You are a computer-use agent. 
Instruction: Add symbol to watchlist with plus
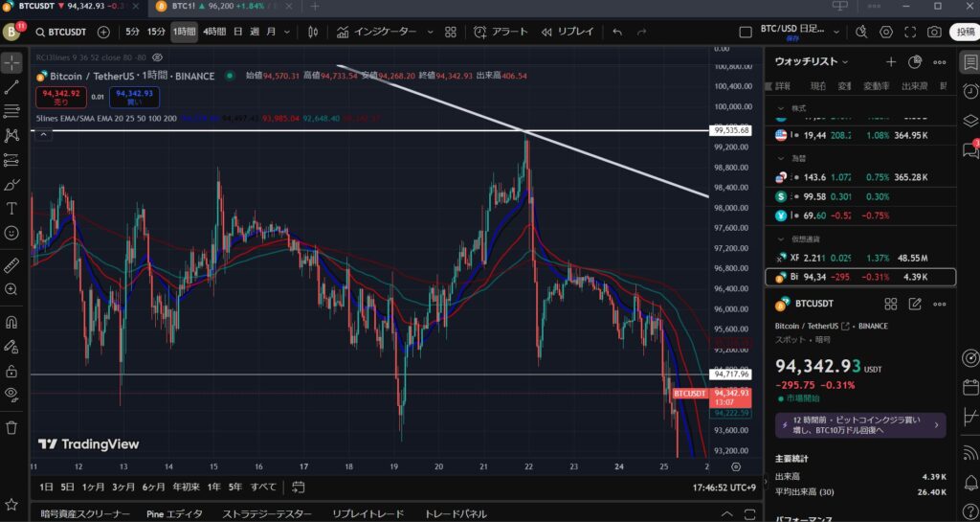891,62
